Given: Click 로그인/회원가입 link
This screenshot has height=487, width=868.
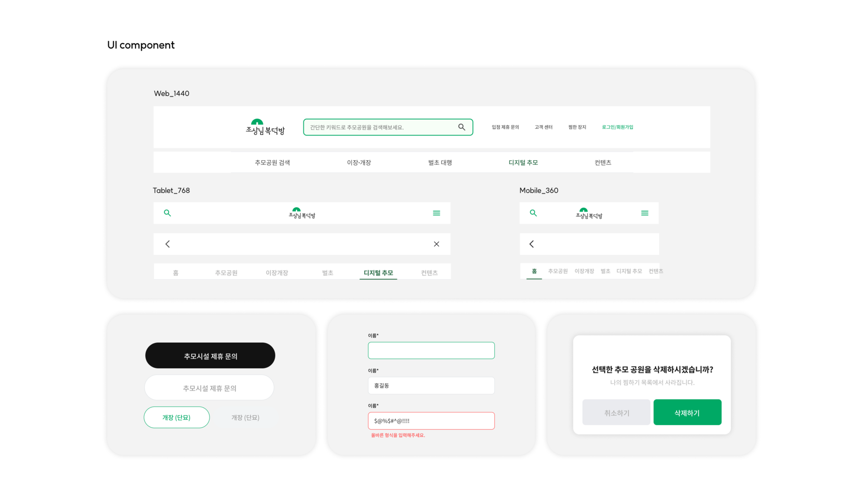Looking at the screenshot, I should (617, 127).
